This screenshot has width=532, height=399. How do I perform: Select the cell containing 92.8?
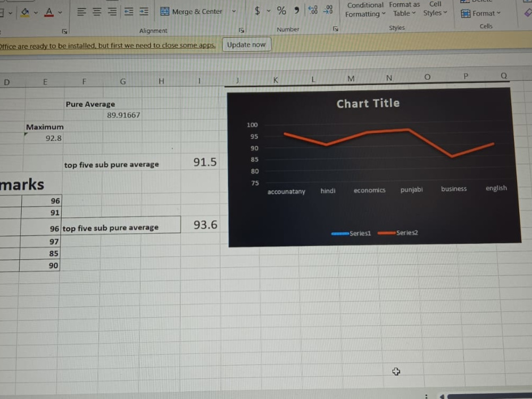[44, 138]
